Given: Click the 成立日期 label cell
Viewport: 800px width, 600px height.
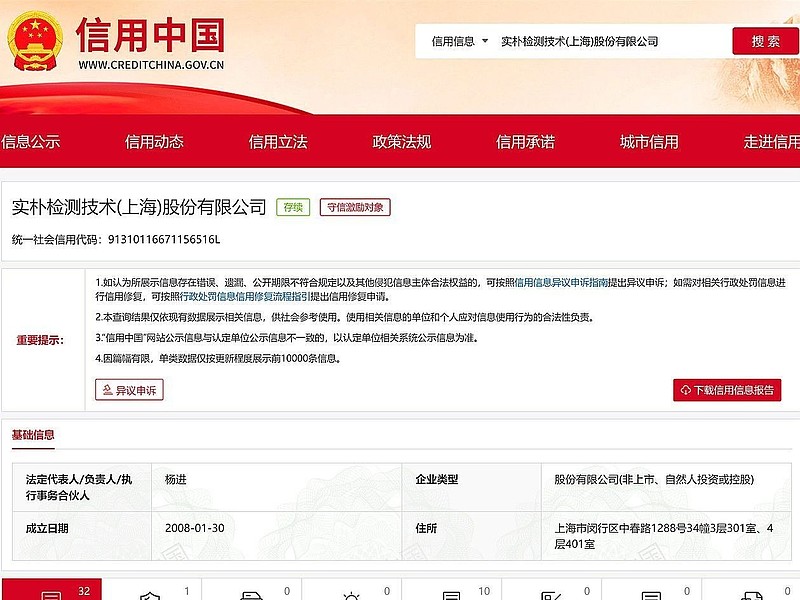Looking at the screenshot, I should [x=82, y=536].
